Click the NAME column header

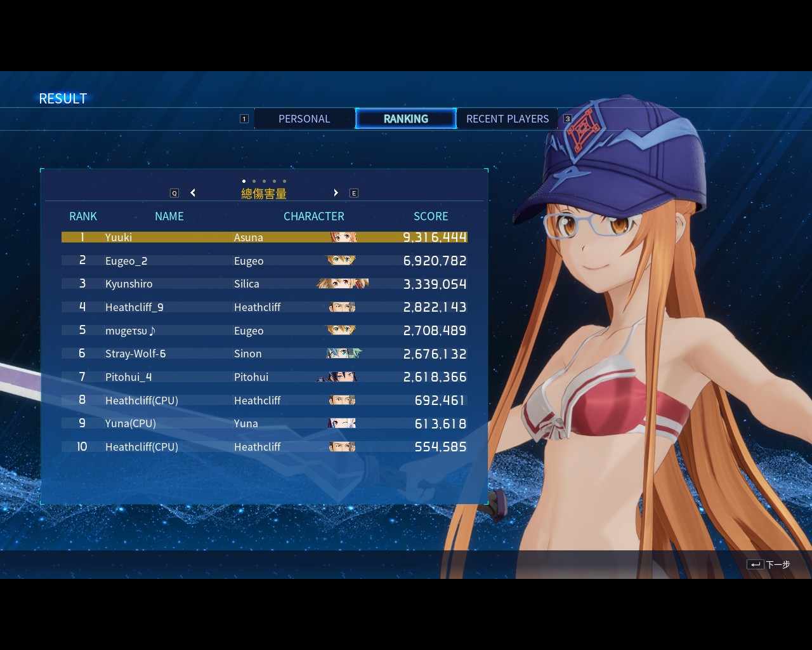pyautogui.click(x=169, y=216)
